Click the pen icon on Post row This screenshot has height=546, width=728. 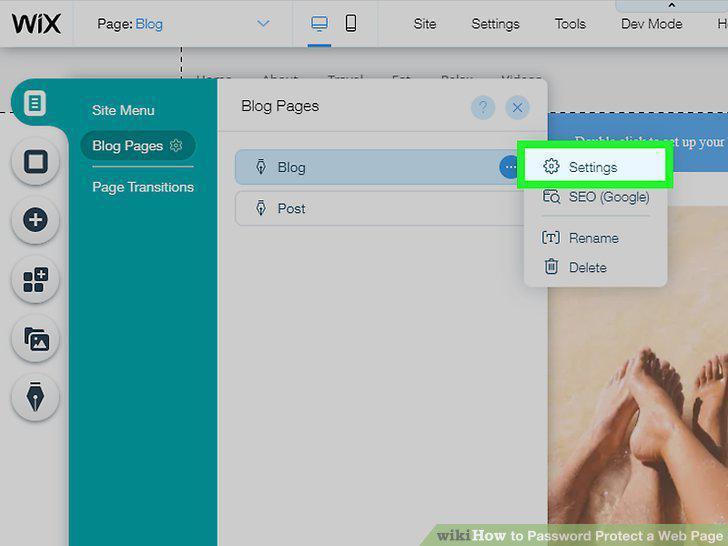pos(261,208)
